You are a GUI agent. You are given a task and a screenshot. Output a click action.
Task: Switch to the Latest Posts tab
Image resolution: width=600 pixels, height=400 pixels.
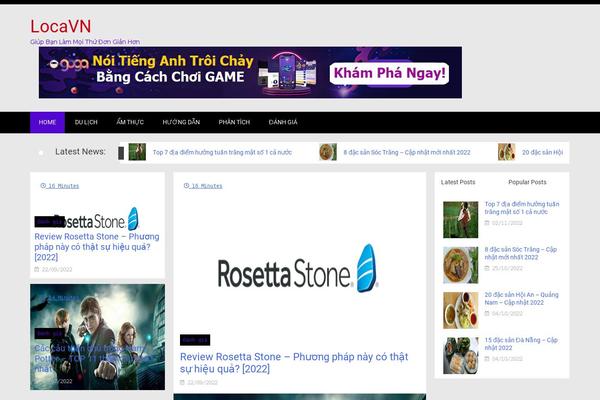coord(458,182)
